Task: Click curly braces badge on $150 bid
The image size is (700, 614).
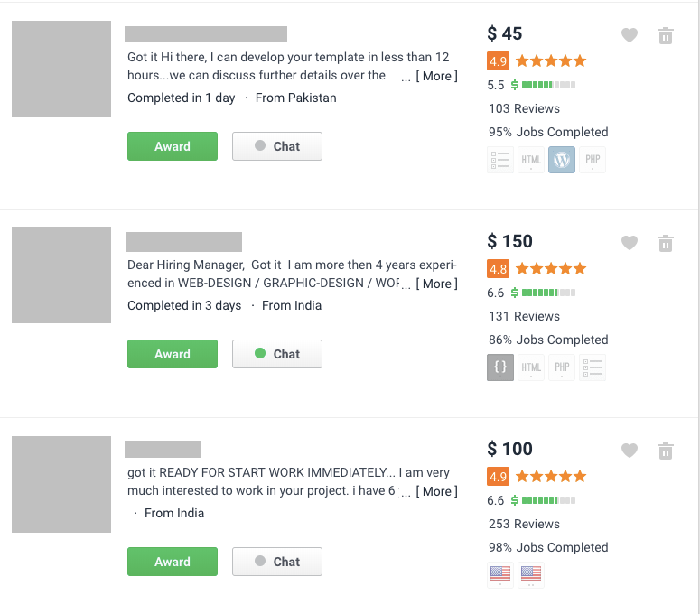Action: [x=500, y=367]
